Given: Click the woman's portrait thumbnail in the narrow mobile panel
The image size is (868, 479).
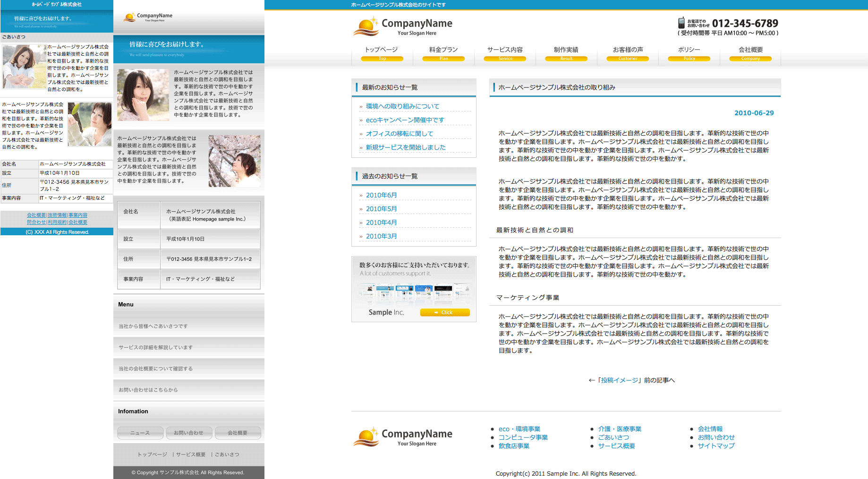Looking at the screenshot, I should pos(24,67).
